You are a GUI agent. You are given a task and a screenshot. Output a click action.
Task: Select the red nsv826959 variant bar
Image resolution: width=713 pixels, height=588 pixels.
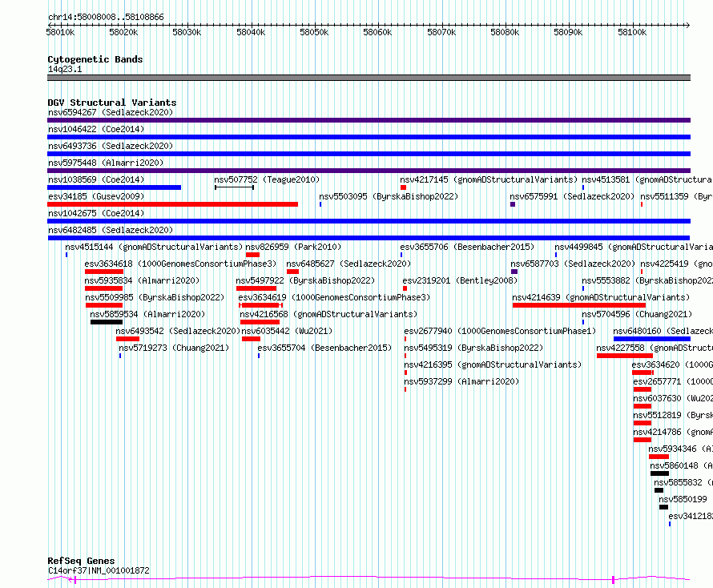253,255
